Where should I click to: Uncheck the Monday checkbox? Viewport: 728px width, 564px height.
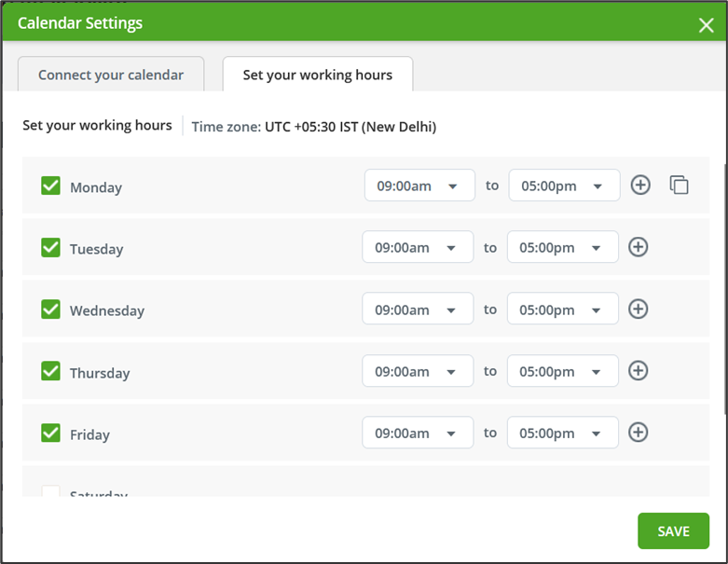(51, 186)
